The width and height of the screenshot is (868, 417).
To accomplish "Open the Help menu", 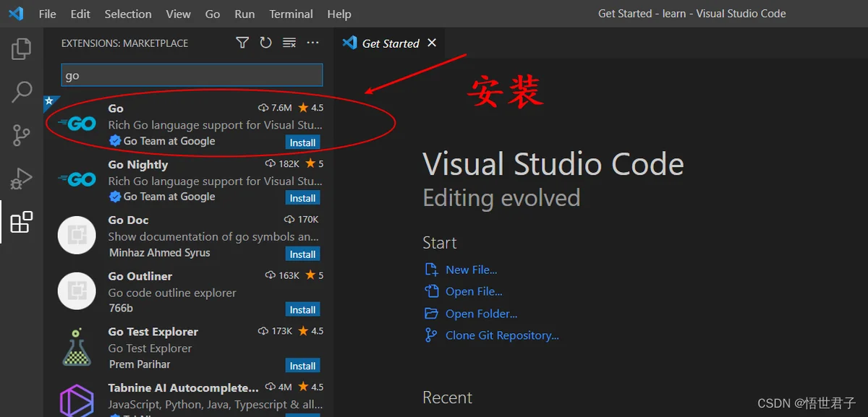I will [339, 14].
